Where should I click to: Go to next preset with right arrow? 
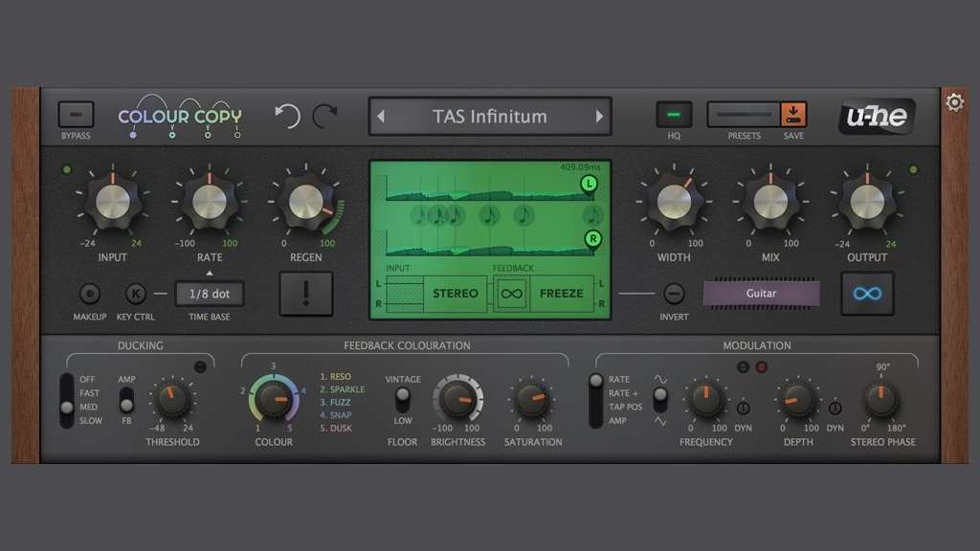pos(600,117)
